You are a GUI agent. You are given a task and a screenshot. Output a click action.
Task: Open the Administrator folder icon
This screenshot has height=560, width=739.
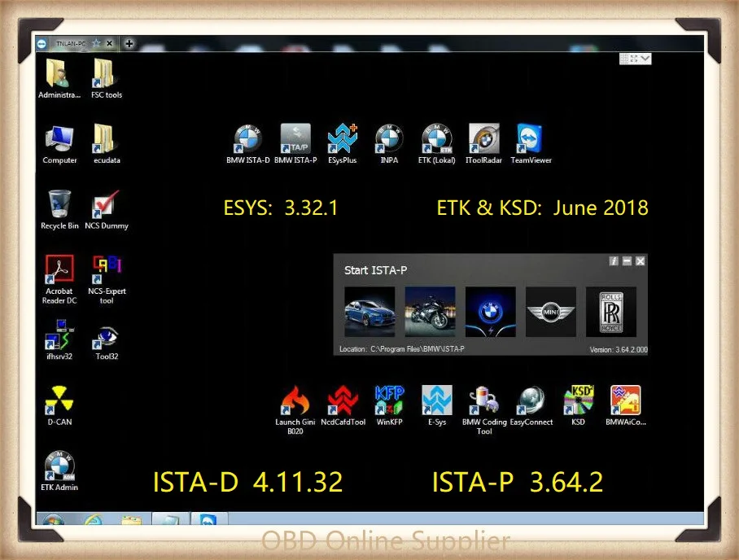pyautogui.click(x=59, y=78)
